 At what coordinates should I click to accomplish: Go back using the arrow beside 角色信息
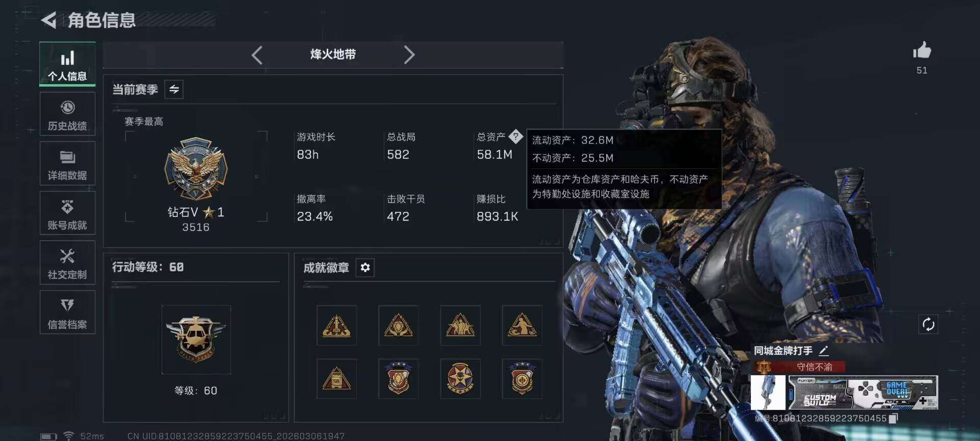[48, 20]
